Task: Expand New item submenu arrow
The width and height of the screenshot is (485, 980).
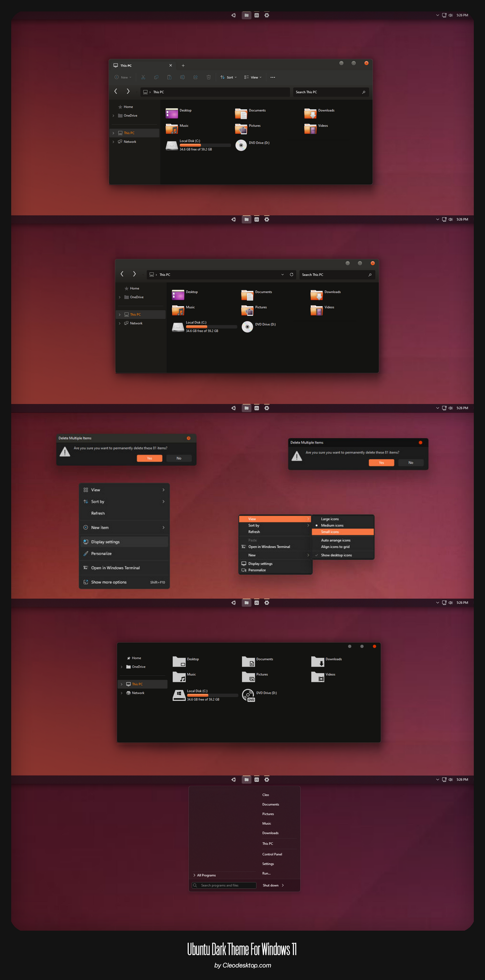Action: (x=164, y=528)
